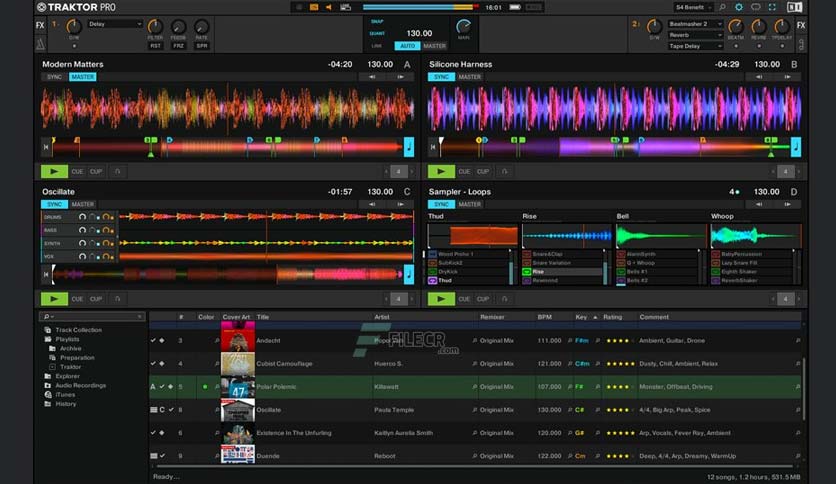This screenshot has height=484, width=836.
Task: Click the FRZ button in FX unit 1
Action: pyautogui.click(x=179, y=46)
